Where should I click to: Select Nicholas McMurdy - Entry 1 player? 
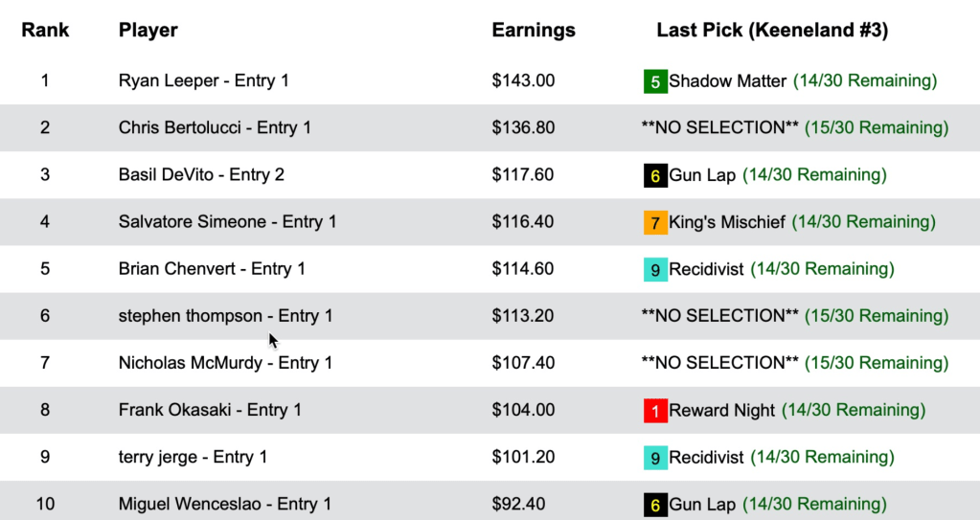click(225, 362)
